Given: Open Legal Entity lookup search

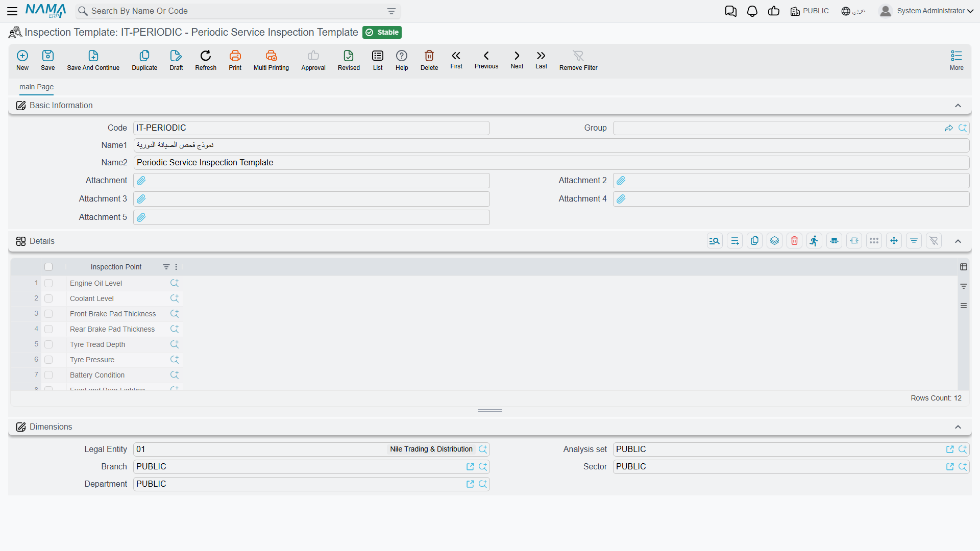Looking at the screenshot, I should (483, 449).
